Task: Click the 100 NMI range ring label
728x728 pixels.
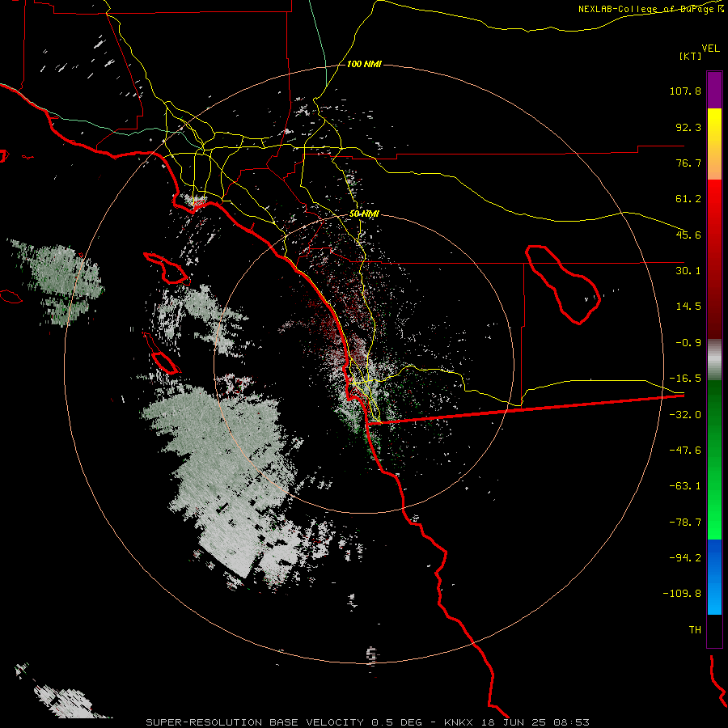Action: [x=364, y=64]
